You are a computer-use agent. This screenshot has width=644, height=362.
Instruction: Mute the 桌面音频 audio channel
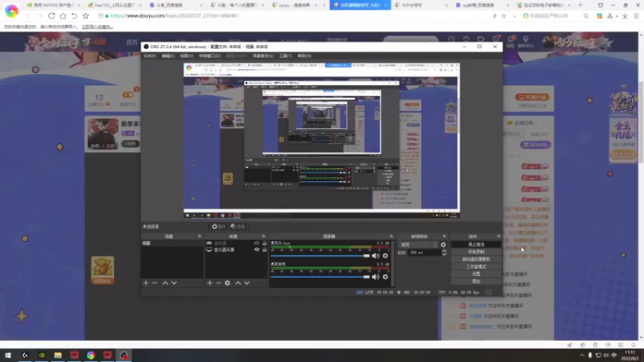[375, 277]
